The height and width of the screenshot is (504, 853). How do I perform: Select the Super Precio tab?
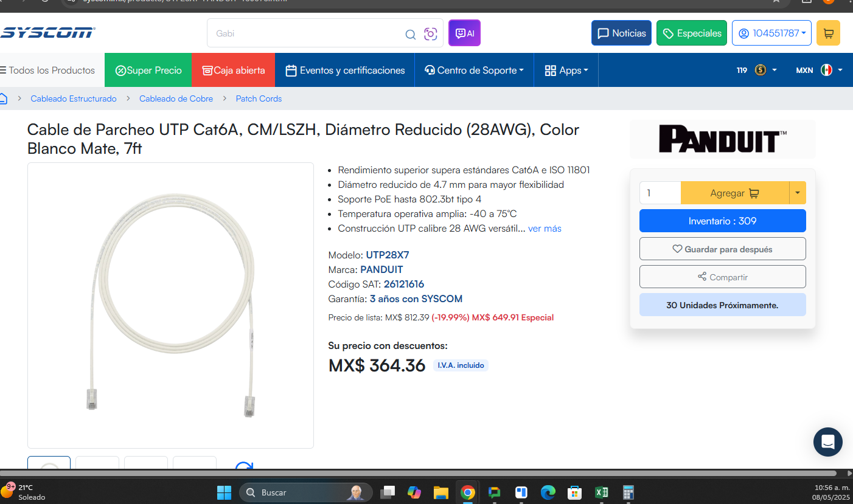(x=148, y=71)
